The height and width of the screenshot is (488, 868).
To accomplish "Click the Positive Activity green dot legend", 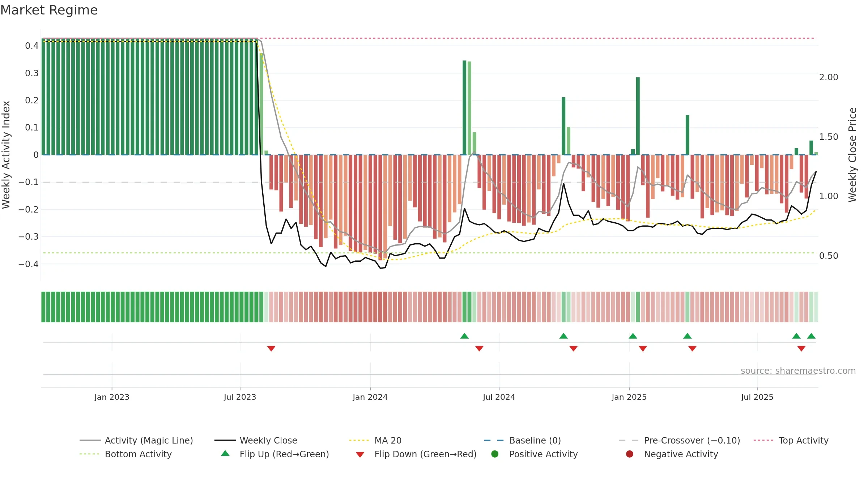I will click(495, 454).
